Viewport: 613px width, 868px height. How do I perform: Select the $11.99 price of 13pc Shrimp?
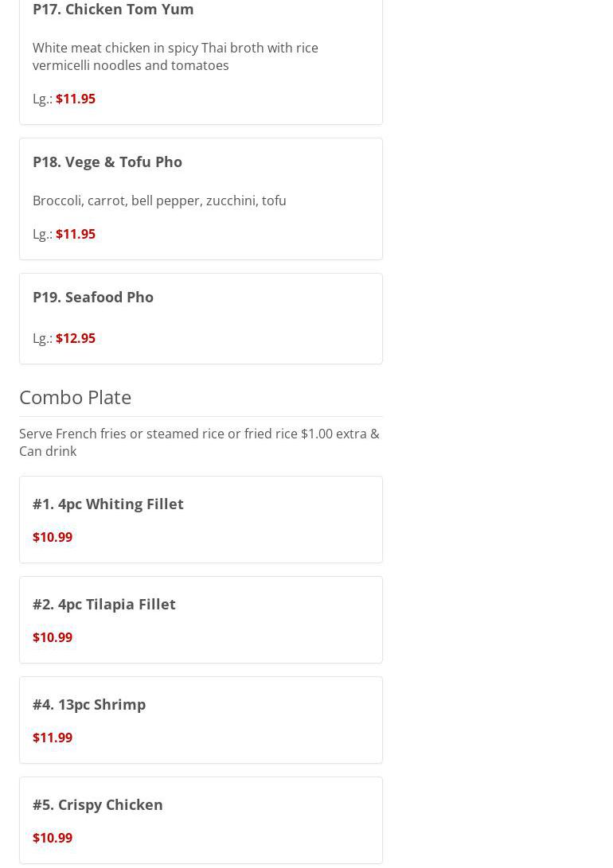[x=53, y=738]
